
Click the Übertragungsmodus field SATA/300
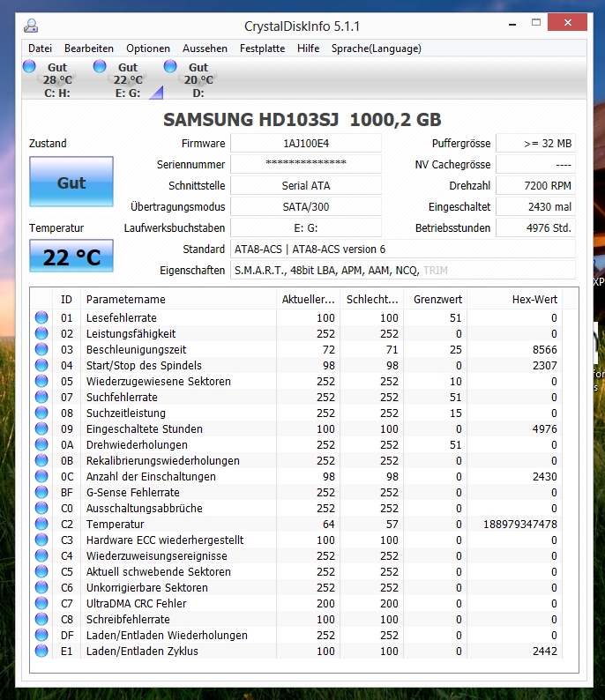point(306,206)
